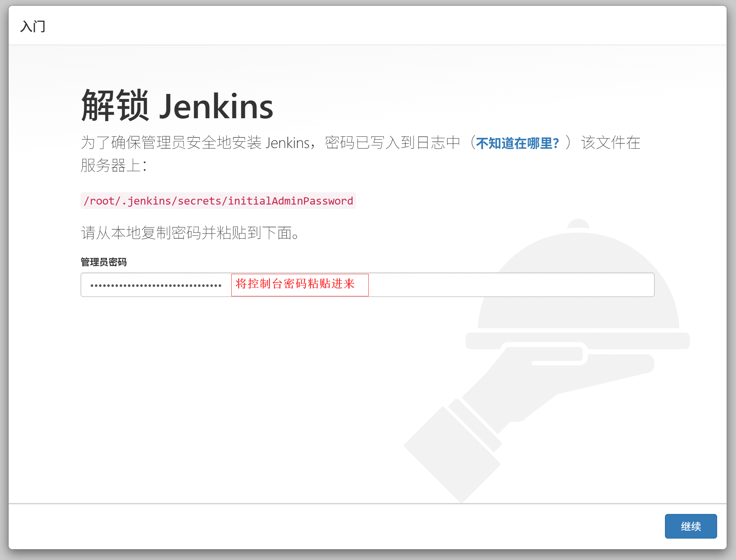Open the 不知道在哪里? help link
This screenshot has height=560, width=736.
coord(517,143)
